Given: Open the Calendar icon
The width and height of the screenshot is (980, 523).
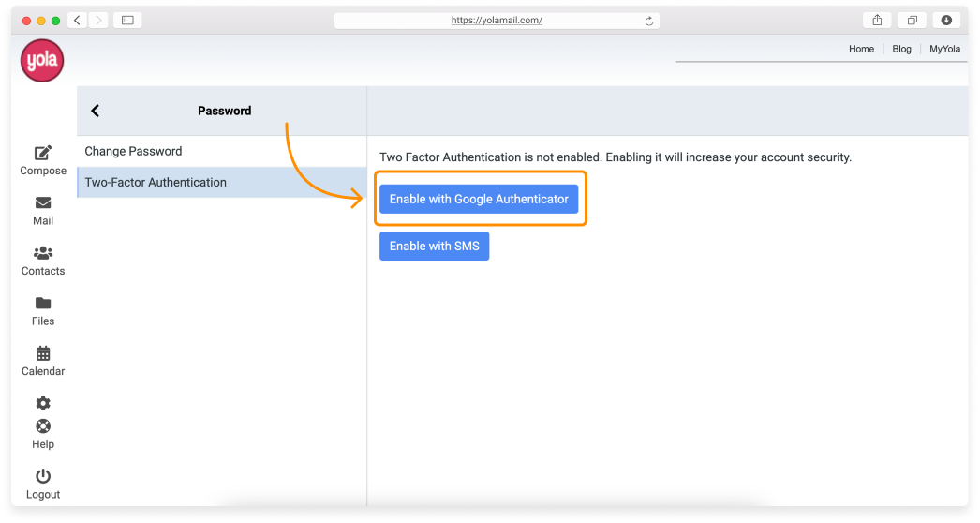Looking at the screenshot, I should (43, 353).
